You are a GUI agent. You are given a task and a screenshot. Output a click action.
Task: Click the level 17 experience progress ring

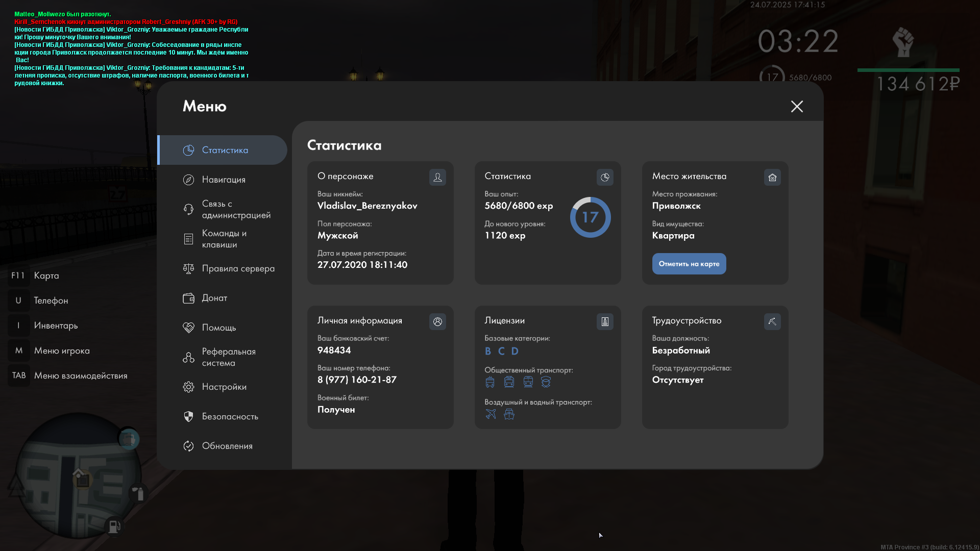click(x=590, y=217)
